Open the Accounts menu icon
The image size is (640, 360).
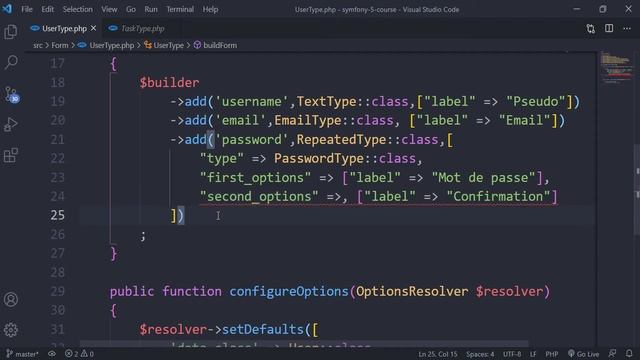click(11, 300)
